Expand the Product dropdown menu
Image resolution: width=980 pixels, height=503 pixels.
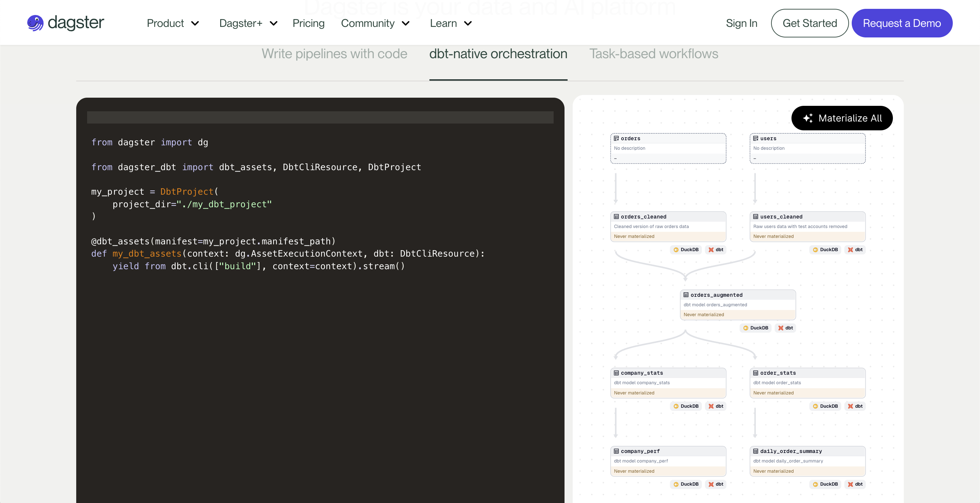coord(173,23)
